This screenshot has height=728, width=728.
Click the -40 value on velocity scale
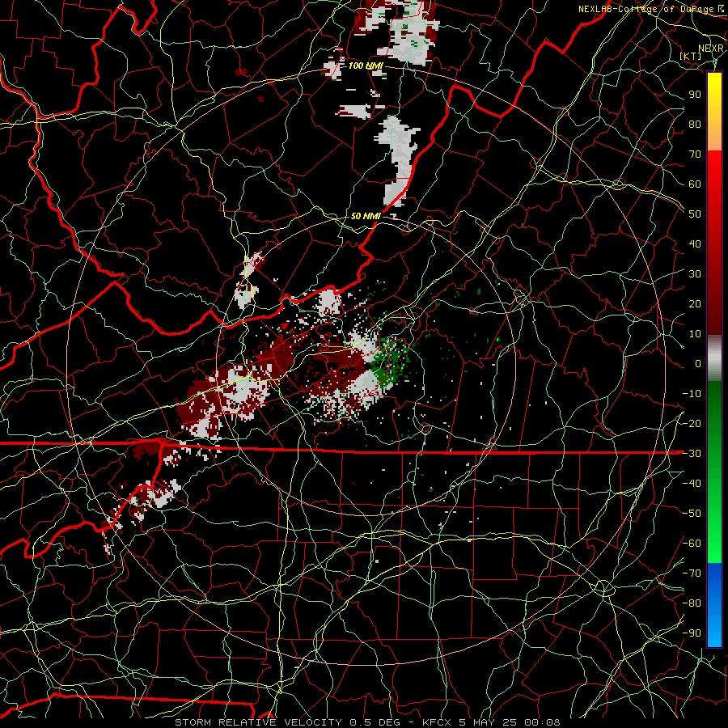pos(692,484)
